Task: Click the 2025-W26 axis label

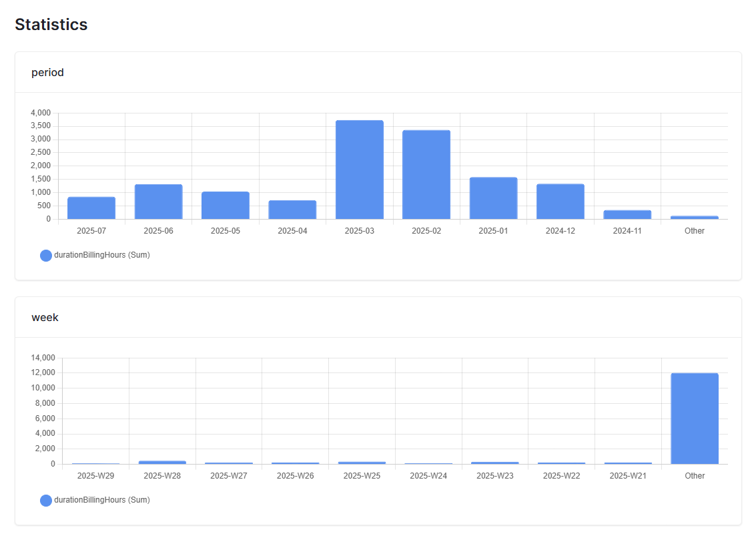Action: click(295, 476)
